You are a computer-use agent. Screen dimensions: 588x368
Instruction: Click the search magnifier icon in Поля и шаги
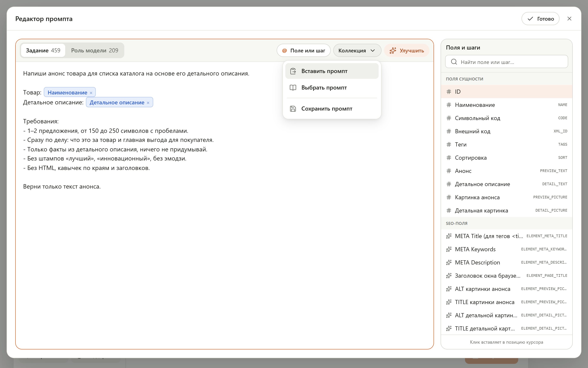point(454,62)
